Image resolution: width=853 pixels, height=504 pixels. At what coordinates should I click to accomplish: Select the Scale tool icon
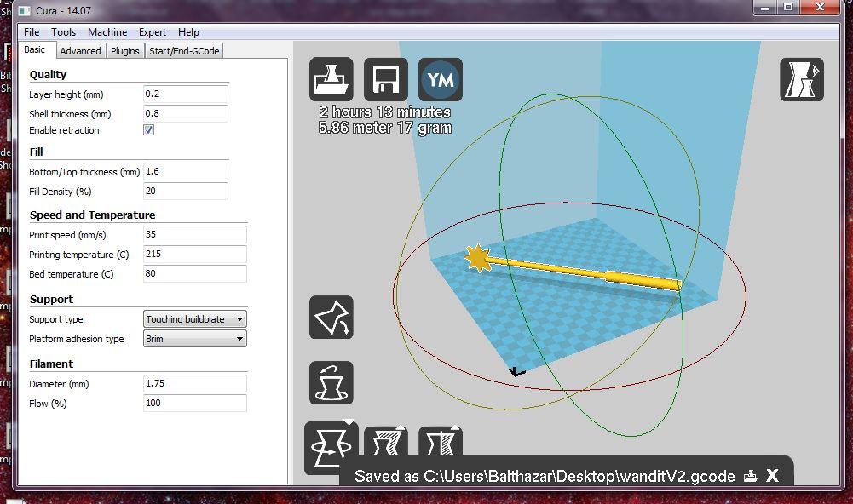click(386, 442)
